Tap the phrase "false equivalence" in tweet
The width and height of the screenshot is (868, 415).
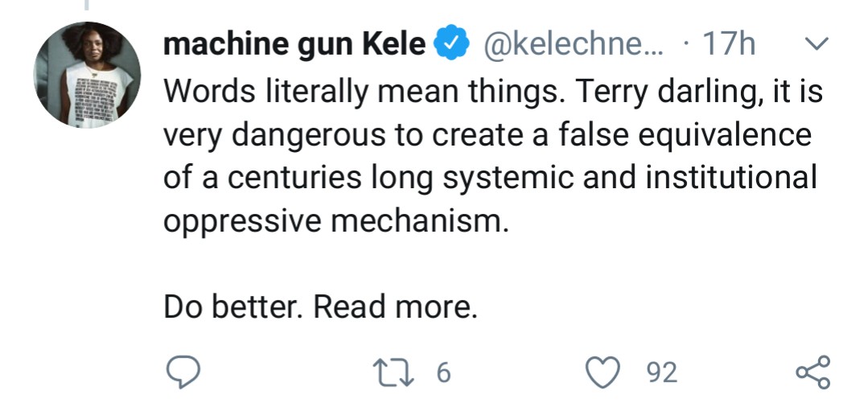(x=677, y=134)
